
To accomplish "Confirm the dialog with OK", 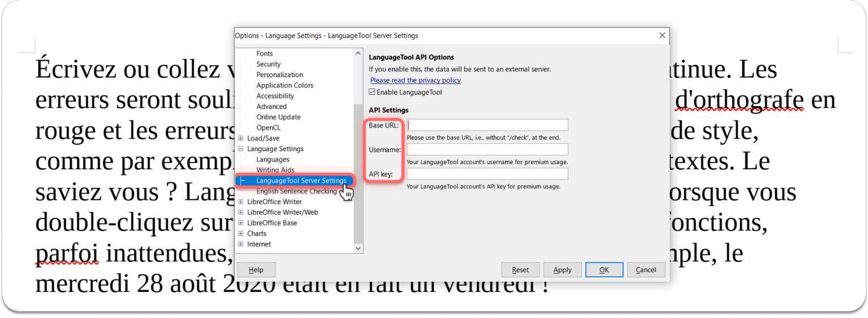I will point(604,270).
